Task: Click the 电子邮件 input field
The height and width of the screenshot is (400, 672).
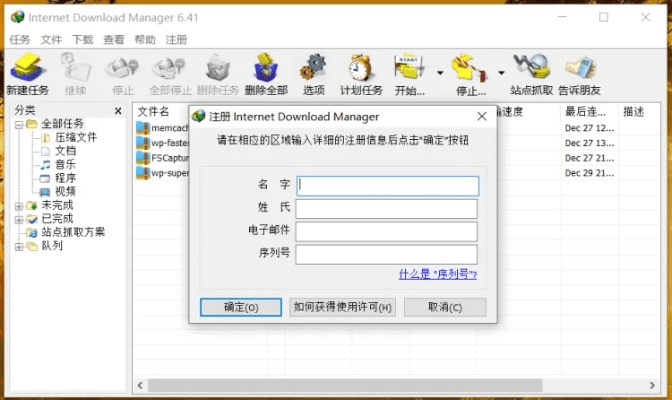Action: (387, 232)
